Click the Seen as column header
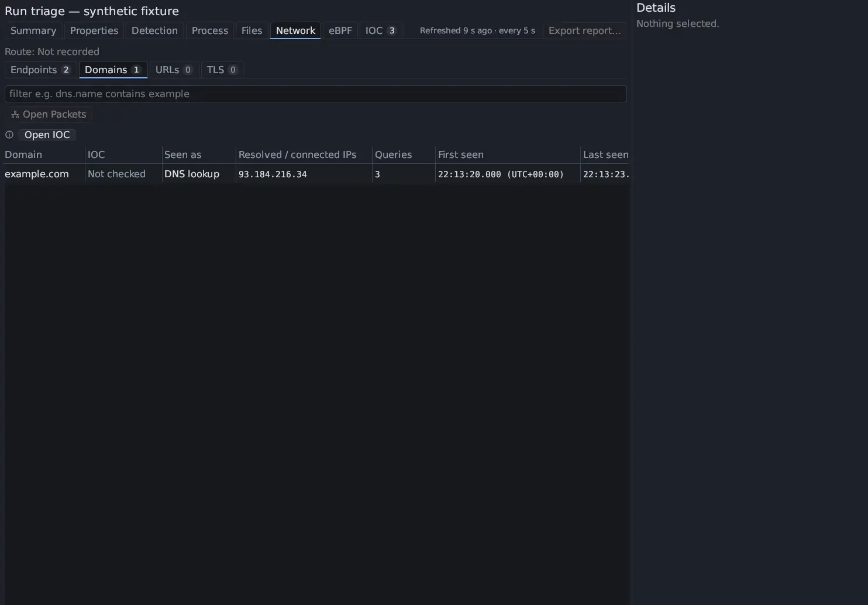This screenshot has width=868, height=605. pyautogui.click(x=199, y=154)
